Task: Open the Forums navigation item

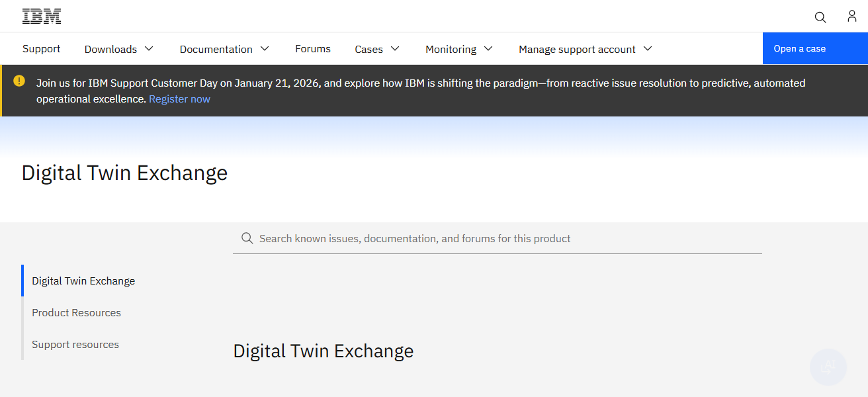Action: [x=312, y=48]
